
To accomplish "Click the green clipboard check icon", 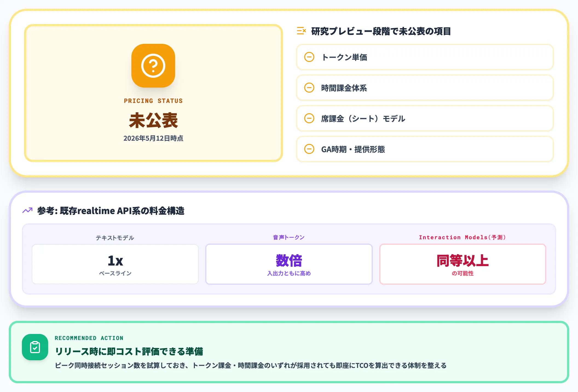I will 35,347.
